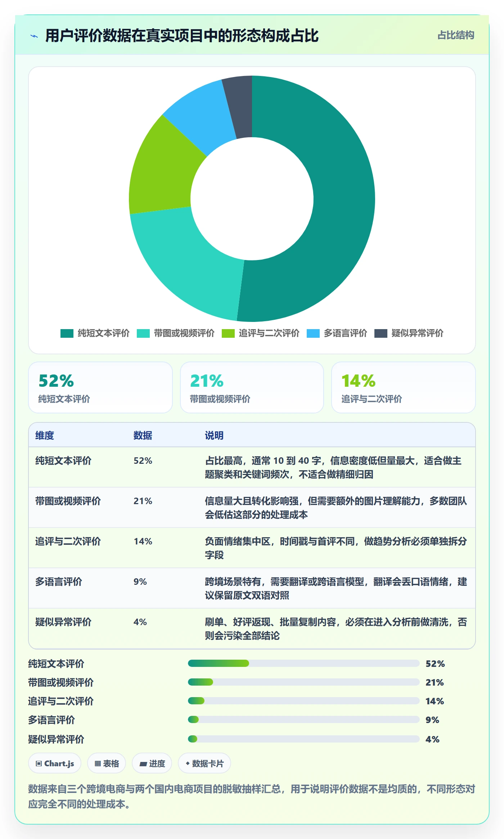This screenshot has height=839, width=504.
Task: Click the 带图或视频评价 progress bar
Action: (x=304, y=682)
